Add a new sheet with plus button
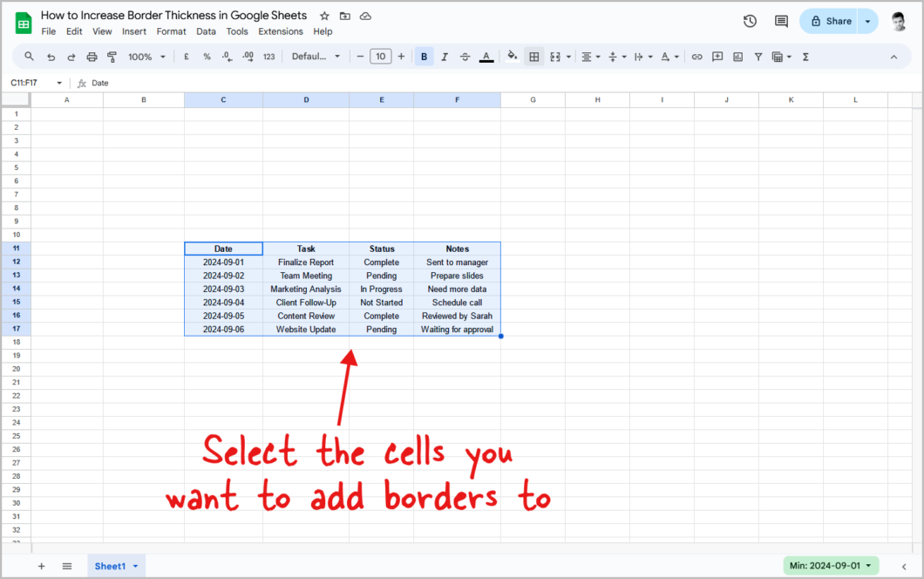 pos(41,566)
